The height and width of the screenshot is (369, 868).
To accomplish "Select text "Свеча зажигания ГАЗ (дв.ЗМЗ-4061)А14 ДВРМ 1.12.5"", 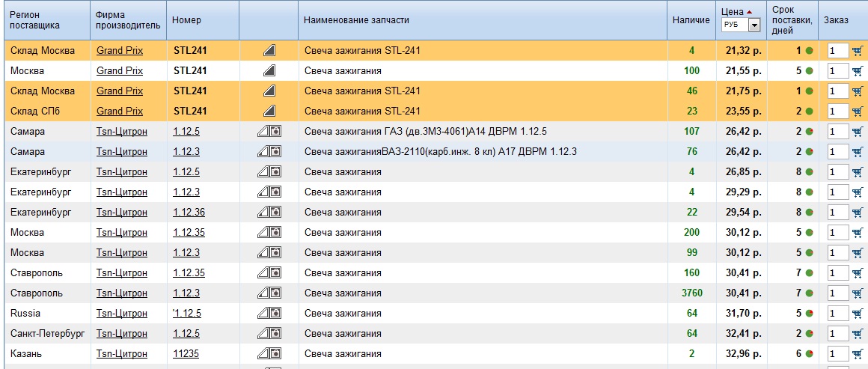I will click(426, 131).
